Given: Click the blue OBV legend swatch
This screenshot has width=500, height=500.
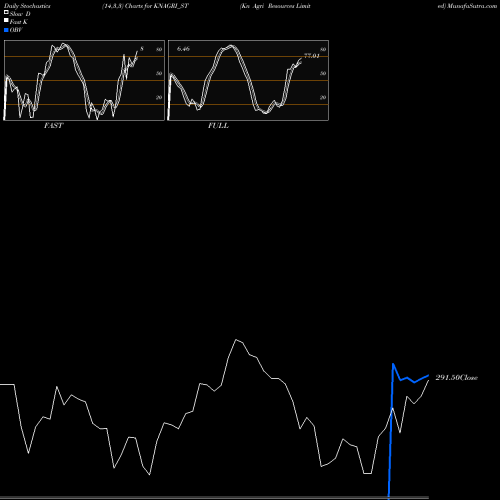Looking at the screenshot, I should 6,30.
